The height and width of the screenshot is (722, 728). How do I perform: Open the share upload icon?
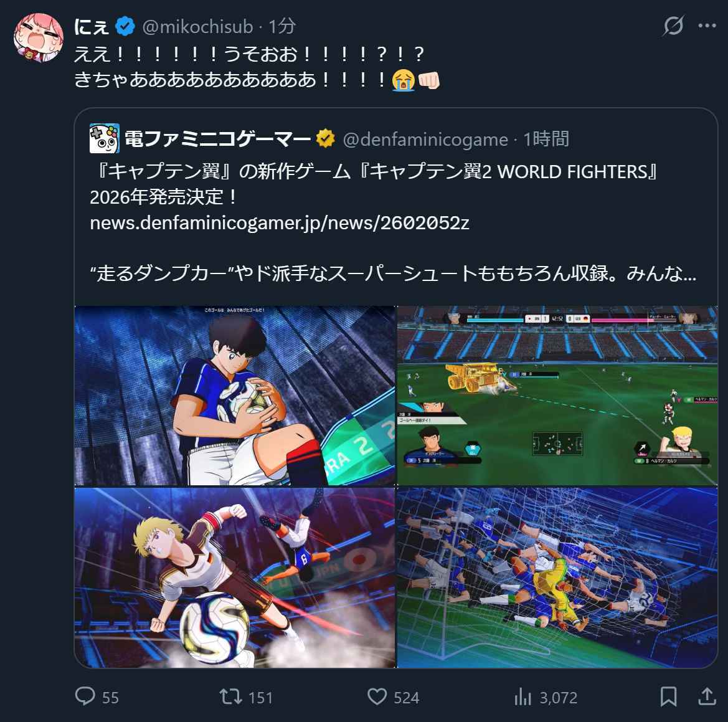pyautogui.click(x=707, y=696)
